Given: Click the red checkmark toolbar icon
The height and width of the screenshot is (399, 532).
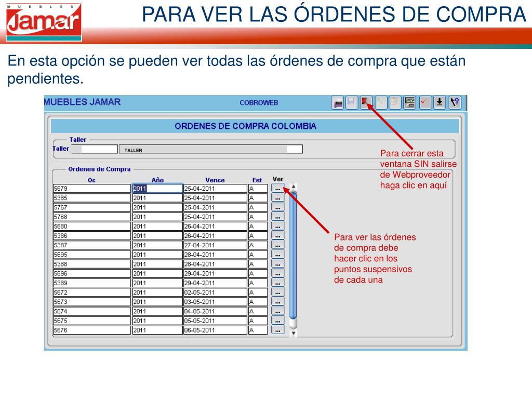Looking at the screenshot, I should coord(425,102).
